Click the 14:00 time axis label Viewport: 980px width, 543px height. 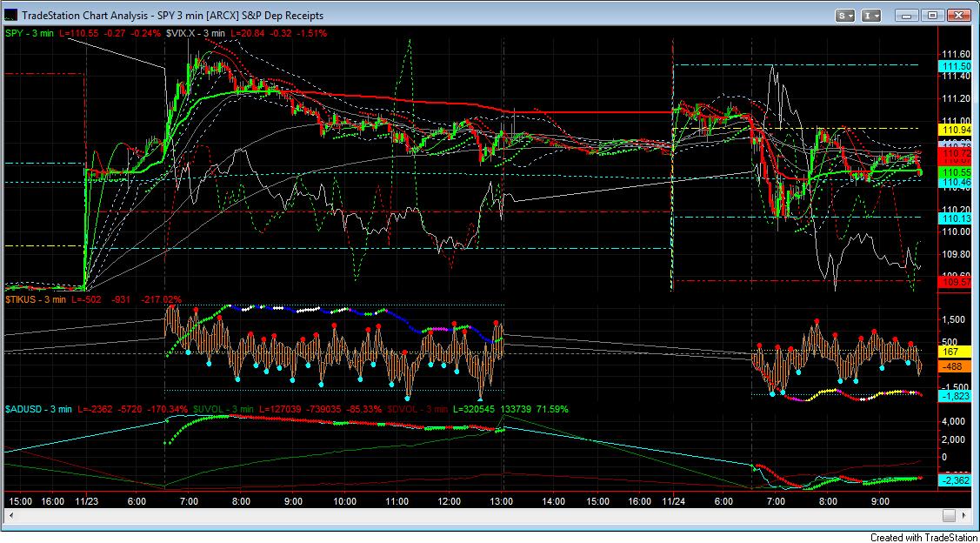(x=554, y=500)
